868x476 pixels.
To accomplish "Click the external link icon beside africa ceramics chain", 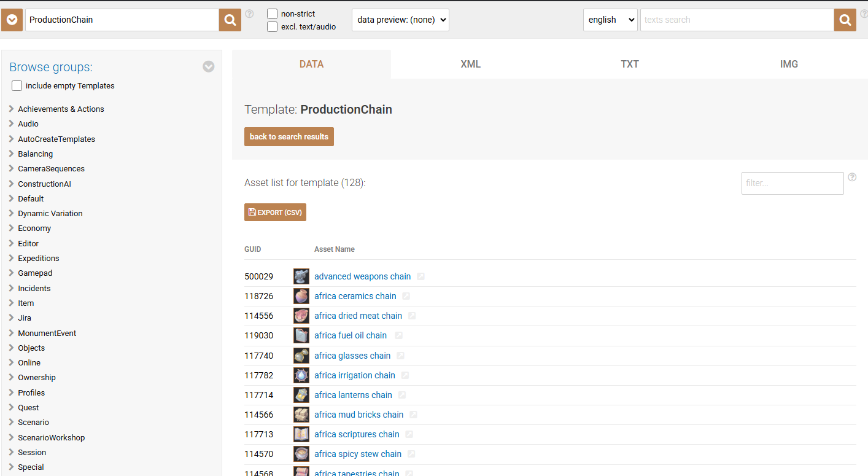I will click(x=406, y=296).
